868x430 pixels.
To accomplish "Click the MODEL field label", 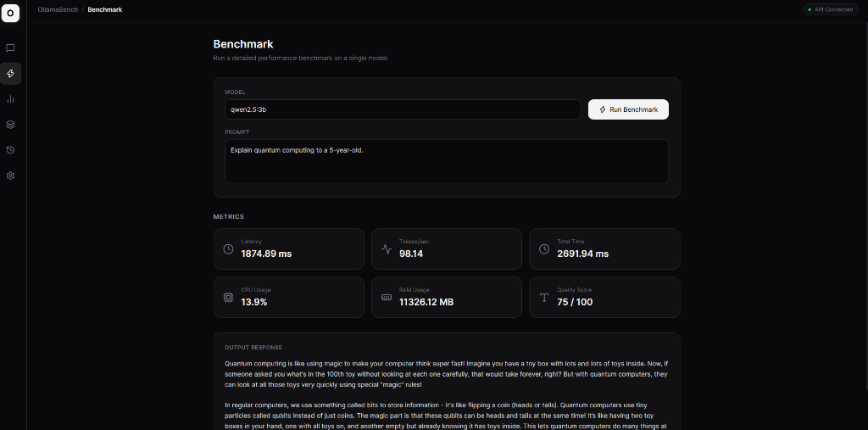I will click(235, 92).
